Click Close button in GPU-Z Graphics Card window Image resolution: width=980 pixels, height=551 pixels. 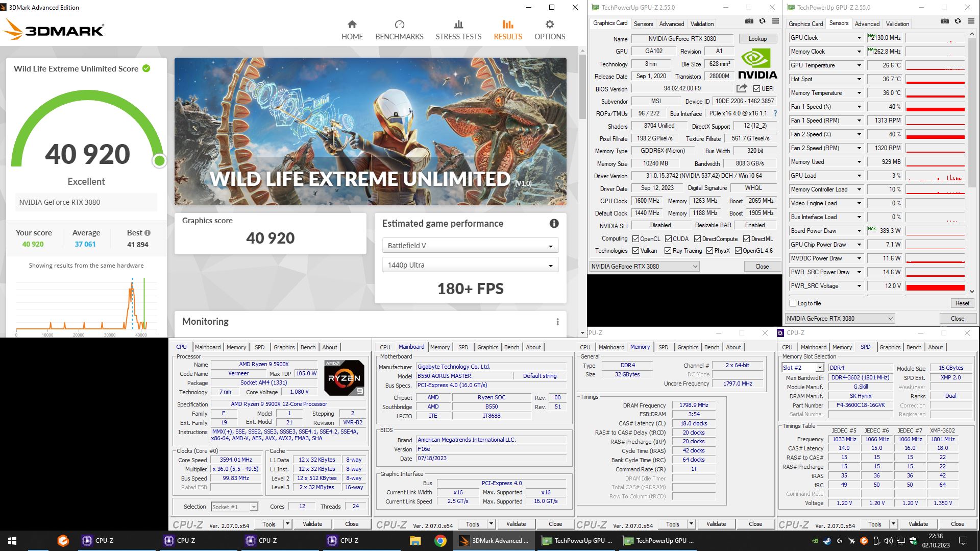click(x=762, y=267)
